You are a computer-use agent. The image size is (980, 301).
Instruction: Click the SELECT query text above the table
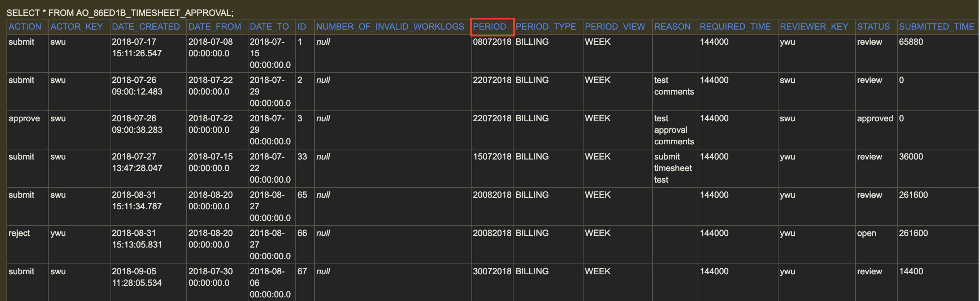tap(120, 13)
